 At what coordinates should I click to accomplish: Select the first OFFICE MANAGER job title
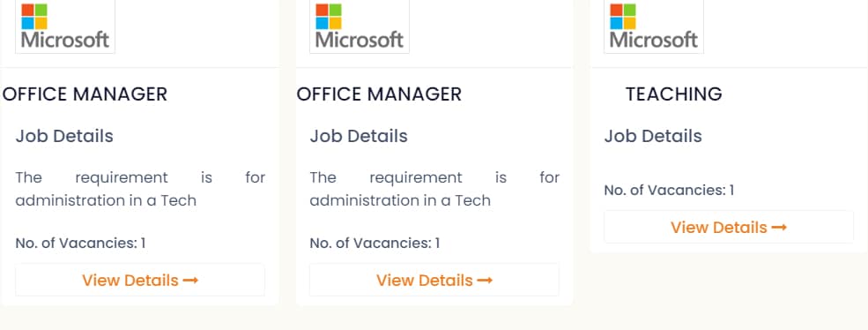(85, 94)
